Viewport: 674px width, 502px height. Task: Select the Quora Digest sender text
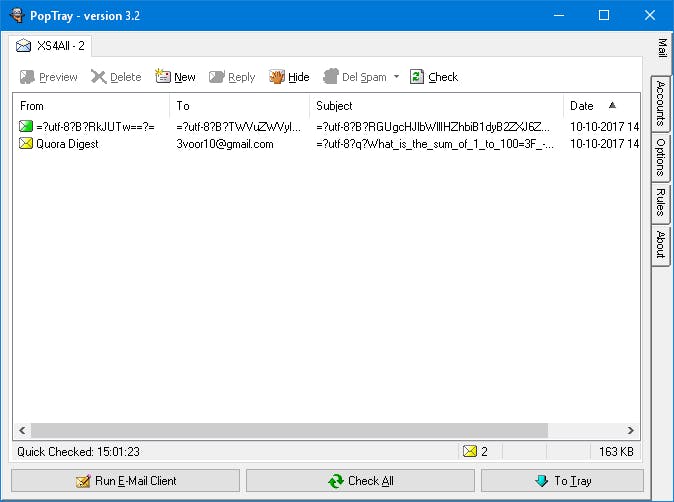pos(67,144)
